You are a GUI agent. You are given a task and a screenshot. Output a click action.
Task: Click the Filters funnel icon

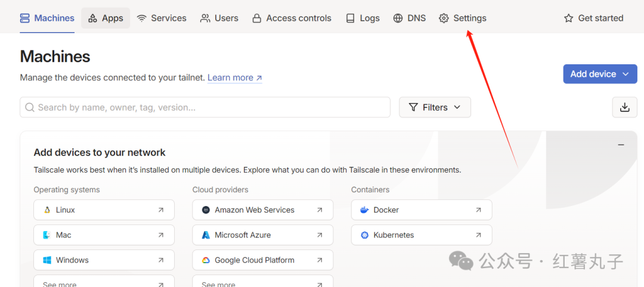(x=413, y=107)
